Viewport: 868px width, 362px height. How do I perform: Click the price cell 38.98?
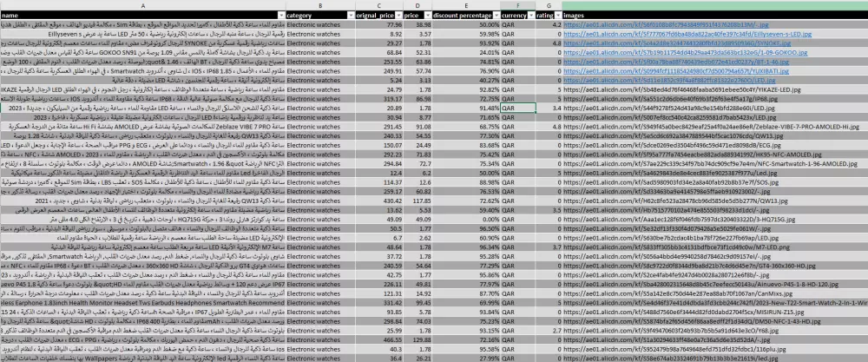418,25
